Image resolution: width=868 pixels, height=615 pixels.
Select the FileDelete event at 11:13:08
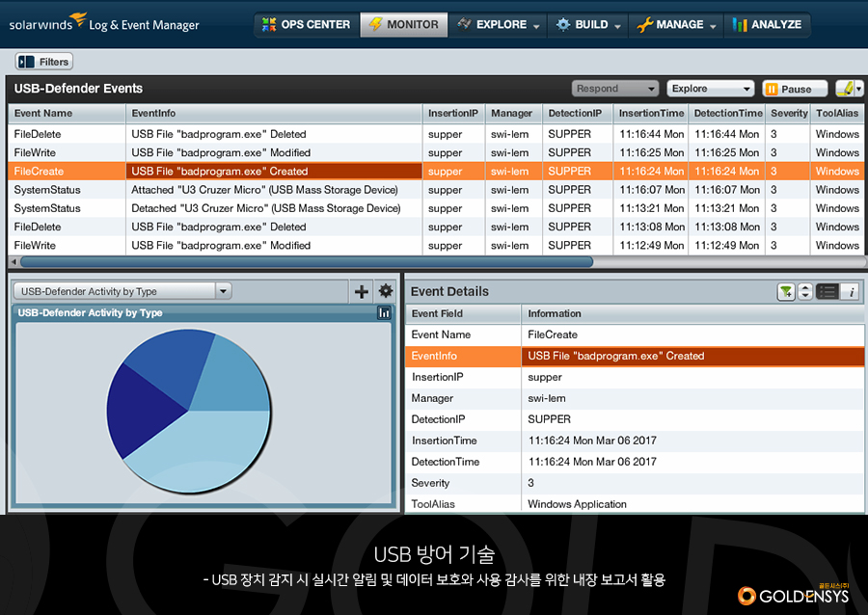436,227
